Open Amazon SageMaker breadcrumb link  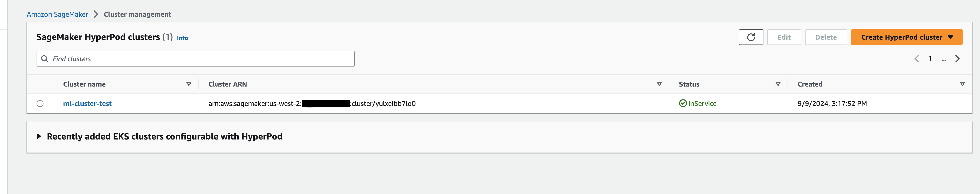point(57,14)
